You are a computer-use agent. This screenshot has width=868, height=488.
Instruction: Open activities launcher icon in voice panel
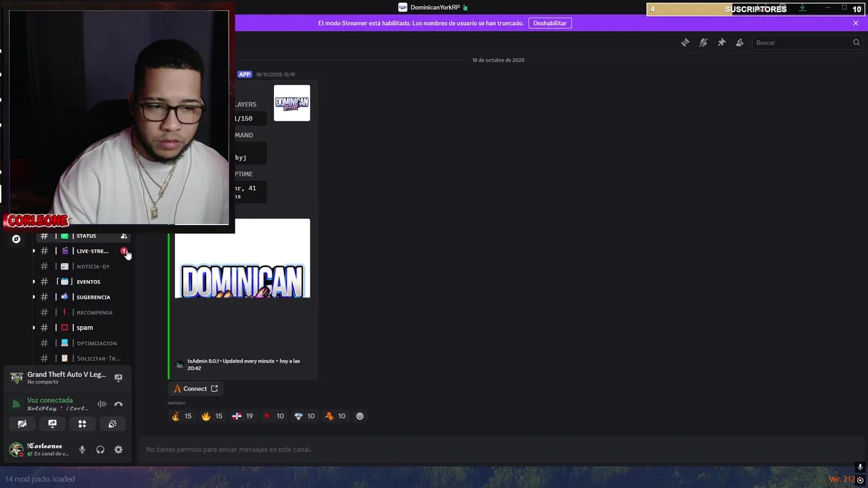[x=82, y=424]
